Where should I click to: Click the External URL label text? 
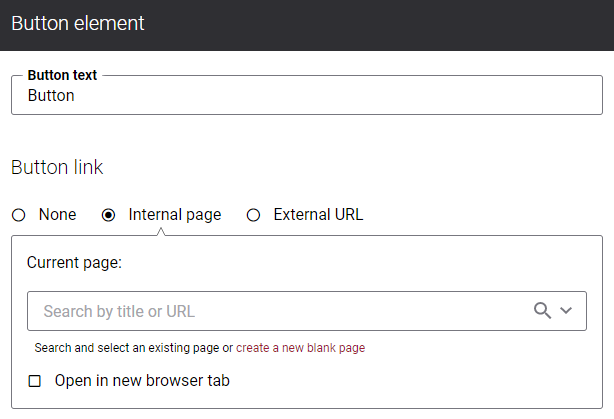pos(318,215)
